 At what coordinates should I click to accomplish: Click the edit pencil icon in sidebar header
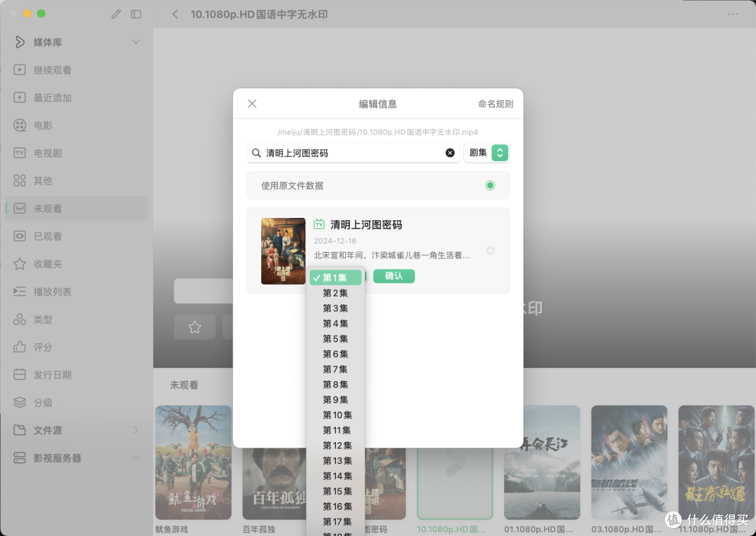(x=115, y=14)
